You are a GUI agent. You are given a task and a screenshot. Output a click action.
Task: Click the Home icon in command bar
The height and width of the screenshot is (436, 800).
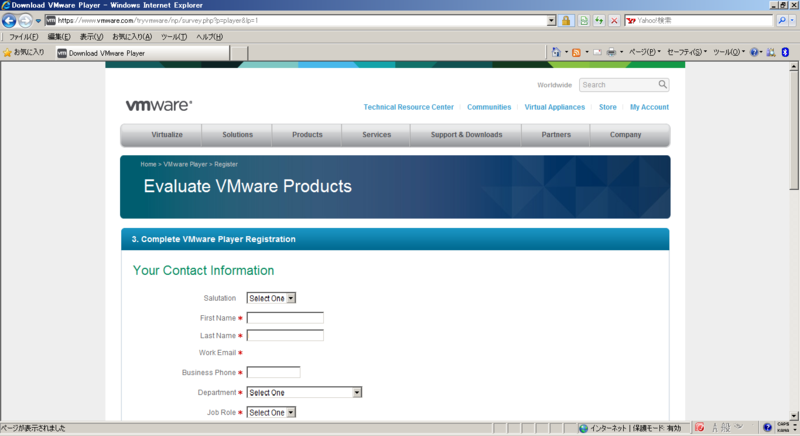pyautogui.click(x=556, y=52)
